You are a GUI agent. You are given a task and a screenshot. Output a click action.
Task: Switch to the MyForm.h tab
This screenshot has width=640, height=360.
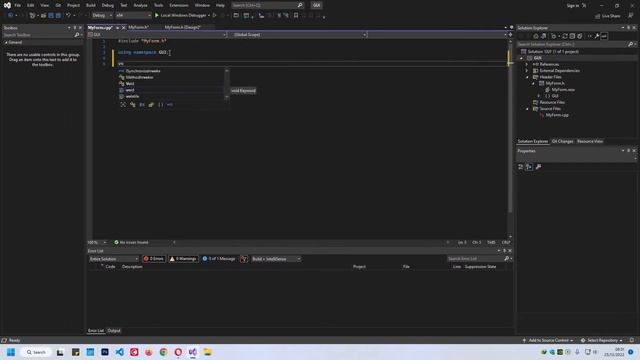pyautogui.click(x=138, y=27)
